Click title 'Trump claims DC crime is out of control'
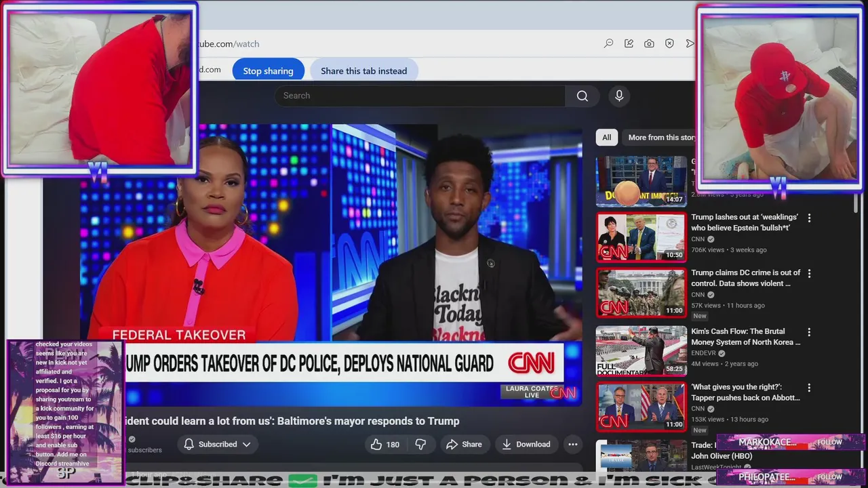The height and width of the screenshot is (488, 868). pyautogui.click(x=746, y=278)
